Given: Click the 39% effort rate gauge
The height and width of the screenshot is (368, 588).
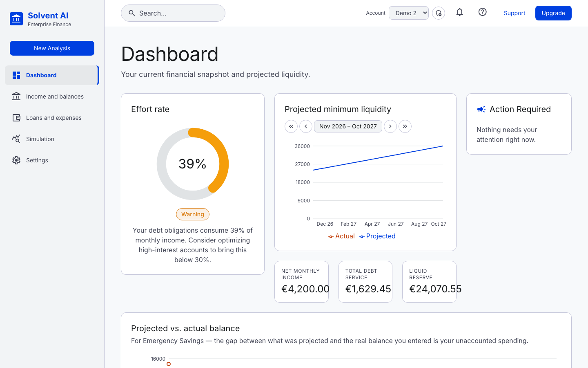Looking at the screenshot, I should tap(193, 164).
